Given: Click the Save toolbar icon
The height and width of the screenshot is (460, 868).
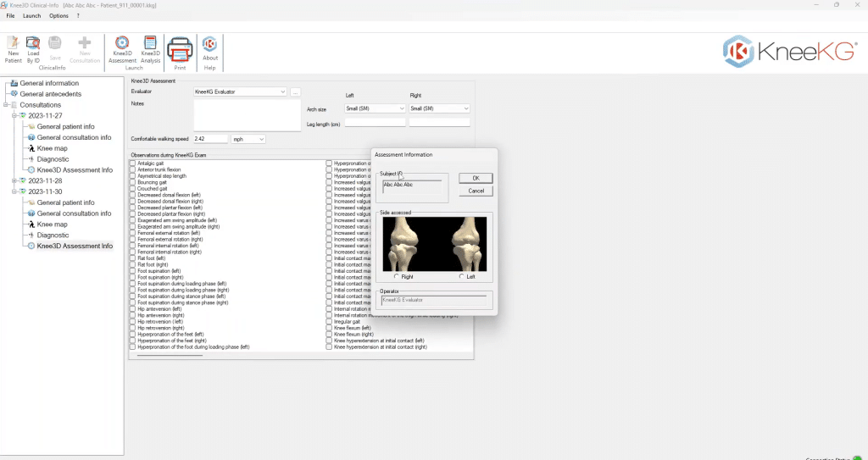Looking at the screenshot, I should tap(55, 43).
